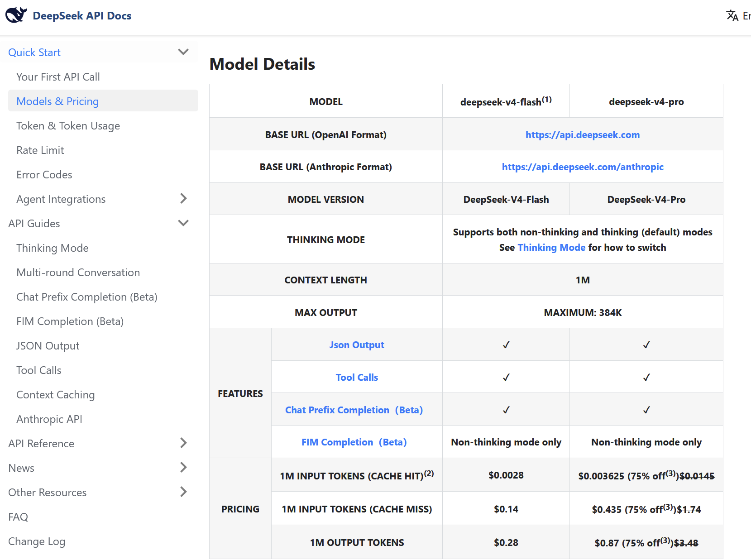The height and width of the screenshot is (560, 751).
Task: Click the deepseek-v4-flash model header cell
Action: (506, 101)
